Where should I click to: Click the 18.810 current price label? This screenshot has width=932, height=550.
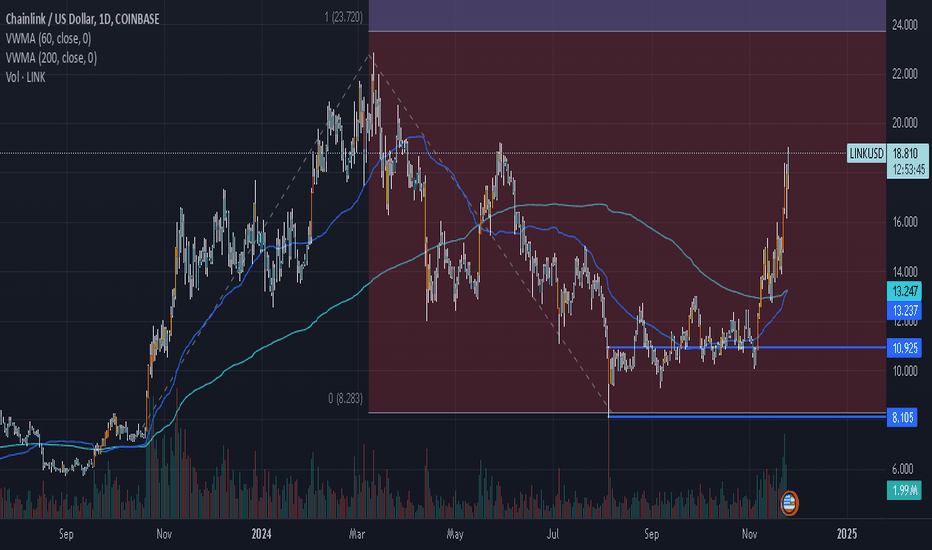[x=905, y=153]
